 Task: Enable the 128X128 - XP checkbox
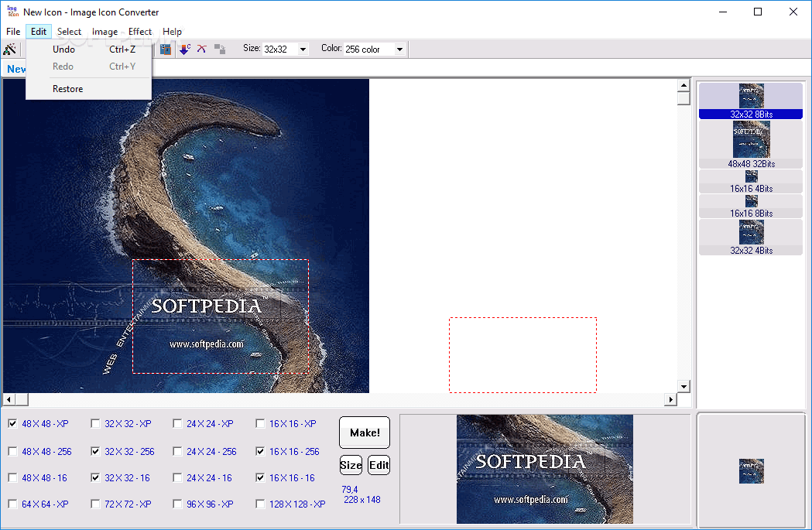coord(261,504)
